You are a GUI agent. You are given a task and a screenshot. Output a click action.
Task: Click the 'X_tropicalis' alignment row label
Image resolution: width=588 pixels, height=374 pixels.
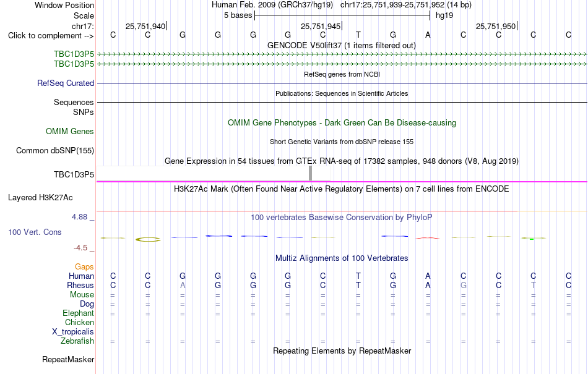(73, 332)
